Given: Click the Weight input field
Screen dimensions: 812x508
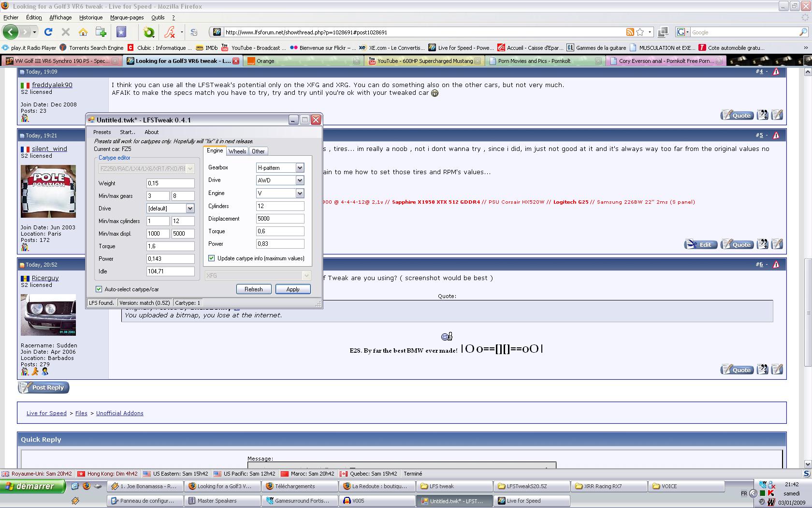Looking at the screenshot, I should (x=171, y=183).
